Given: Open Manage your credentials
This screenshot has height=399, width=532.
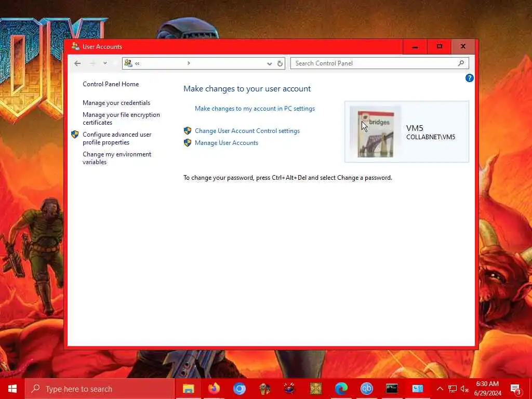Looking at the screenshot, I should (x=116, y=103).
